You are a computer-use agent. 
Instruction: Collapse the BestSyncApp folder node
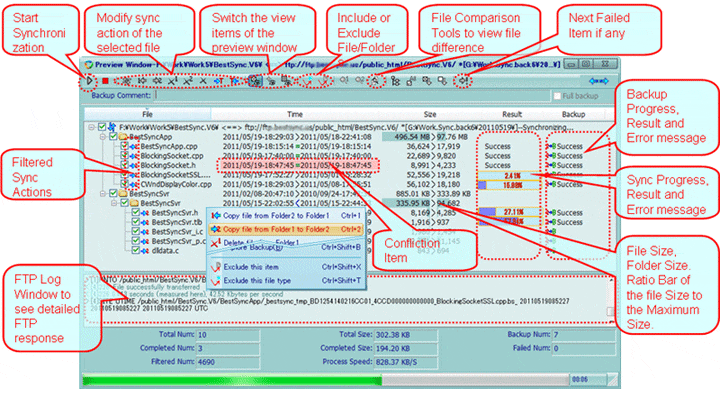point(103,137)
